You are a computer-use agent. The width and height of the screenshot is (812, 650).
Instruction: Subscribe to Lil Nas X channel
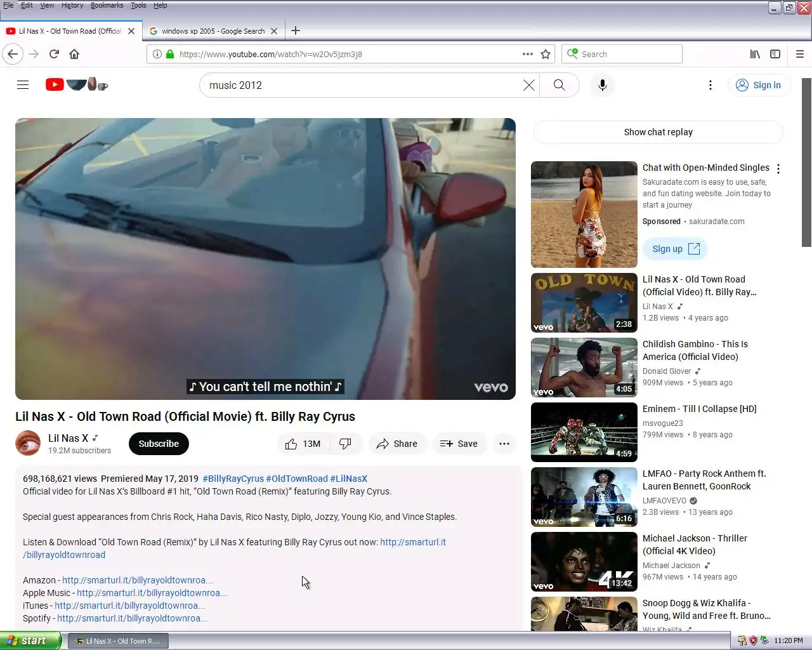159,444
